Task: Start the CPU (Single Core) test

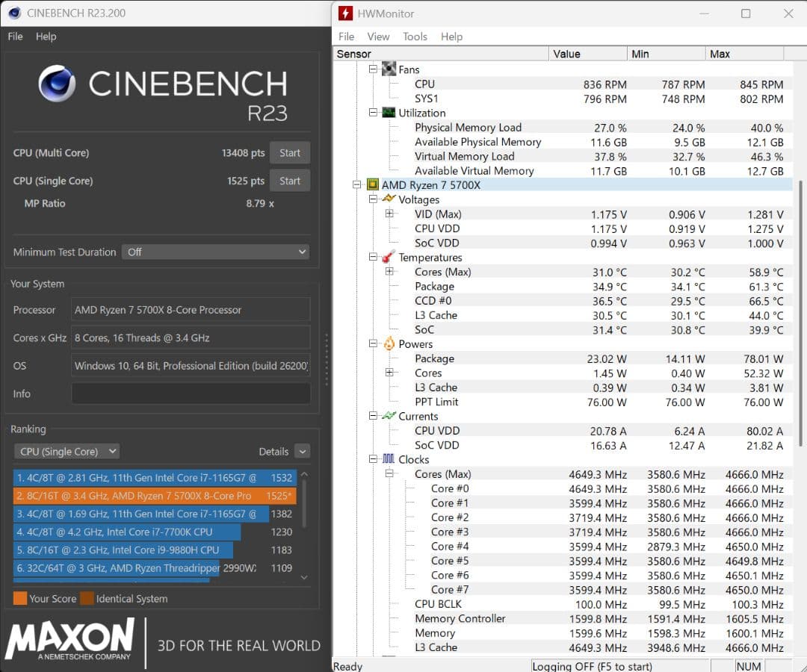Action: 290,181
